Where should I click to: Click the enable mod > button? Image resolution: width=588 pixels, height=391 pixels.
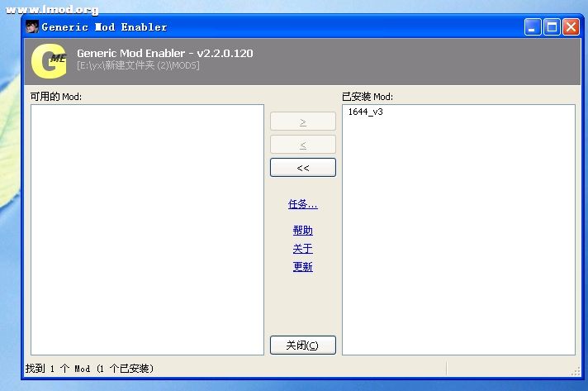303,122
